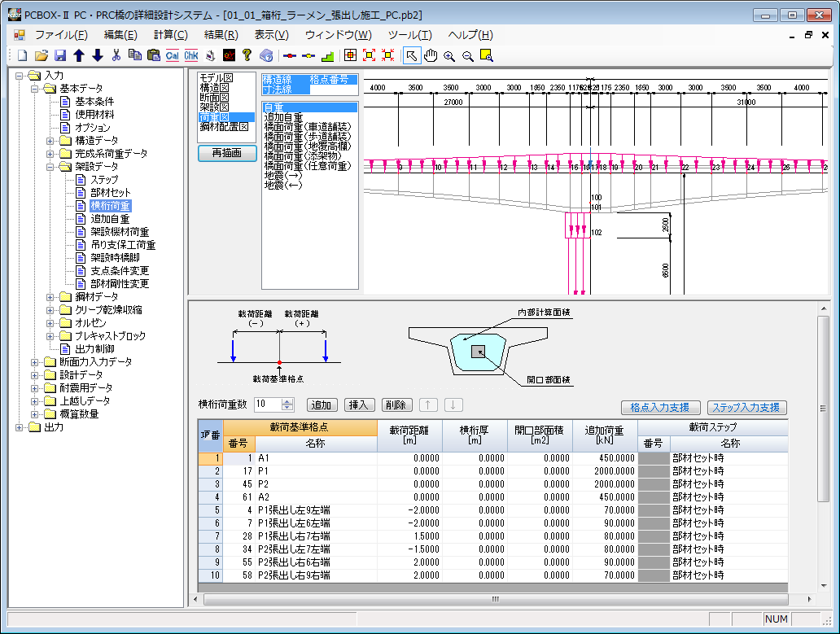840x634 pixels.
Task: Click the Cal calculation toolbar icon
Action: pos(172,55)
